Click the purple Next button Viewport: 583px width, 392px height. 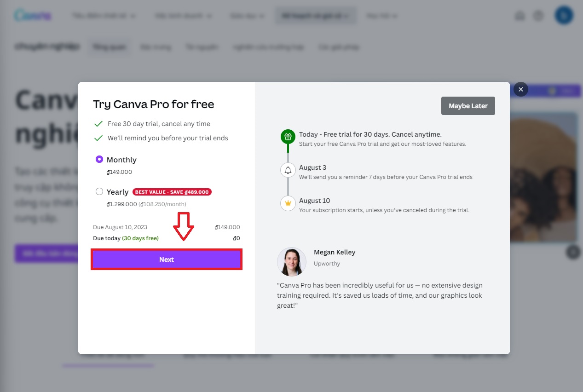(167, 259)
